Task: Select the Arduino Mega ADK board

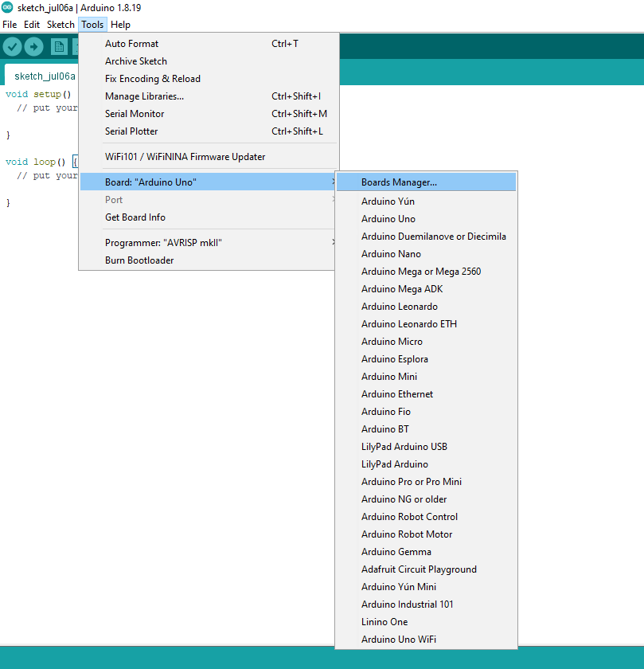Action: [426, 289]
